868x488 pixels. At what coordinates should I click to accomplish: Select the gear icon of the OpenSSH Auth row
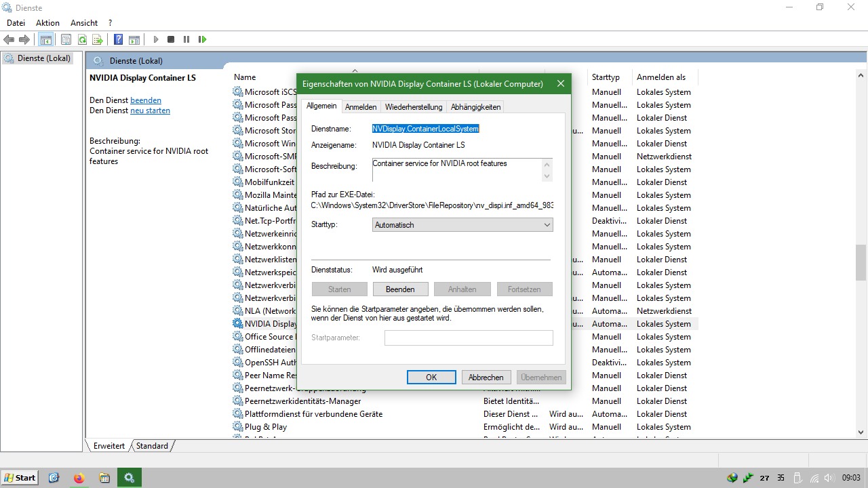pos(237,363)
